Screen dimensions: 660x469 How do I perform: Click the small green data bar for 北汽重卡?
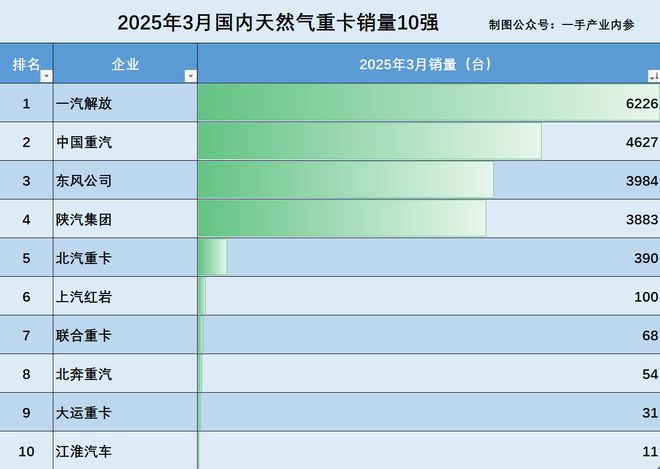tap(213, 257)
